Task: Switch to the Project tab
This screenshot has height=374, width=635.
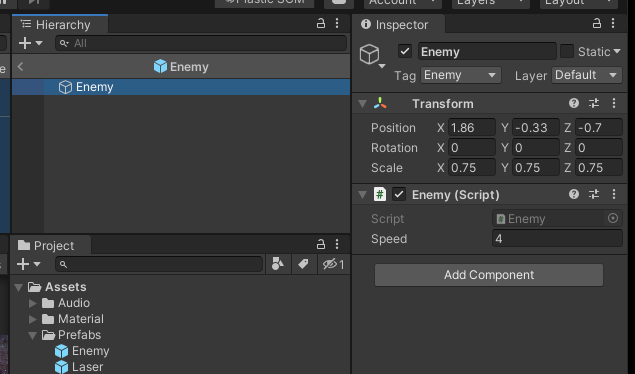Action: (x=50, y=245)
